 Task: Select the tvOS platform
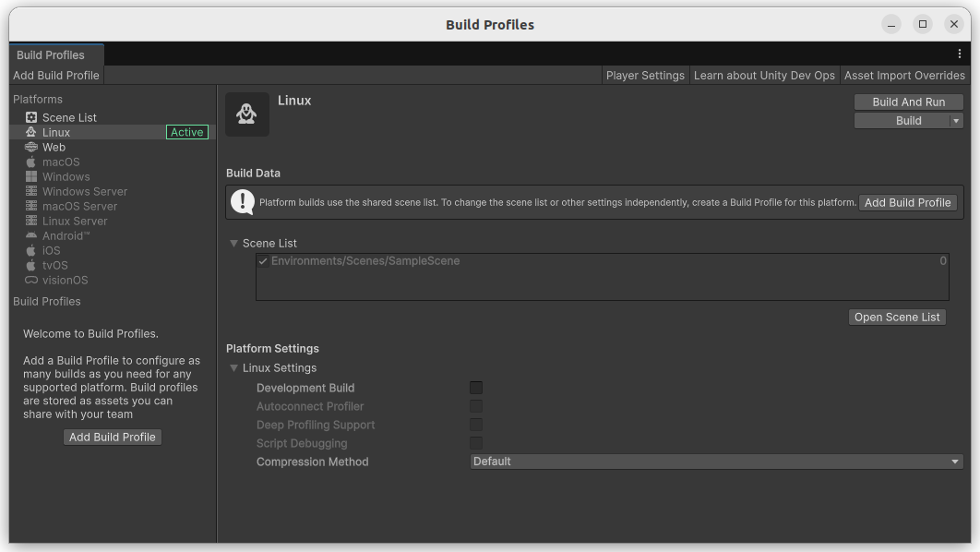[113, 265]
